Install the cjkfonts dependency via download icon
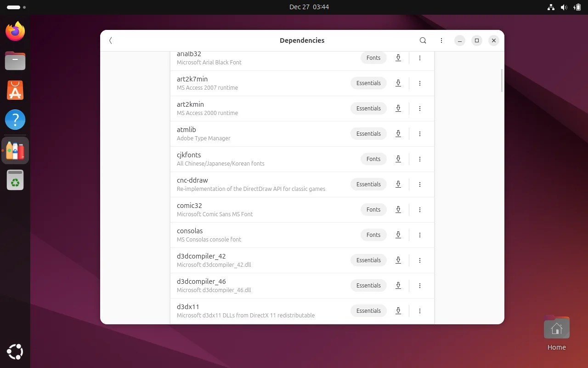588x368 pixels. tap(398, 159)
